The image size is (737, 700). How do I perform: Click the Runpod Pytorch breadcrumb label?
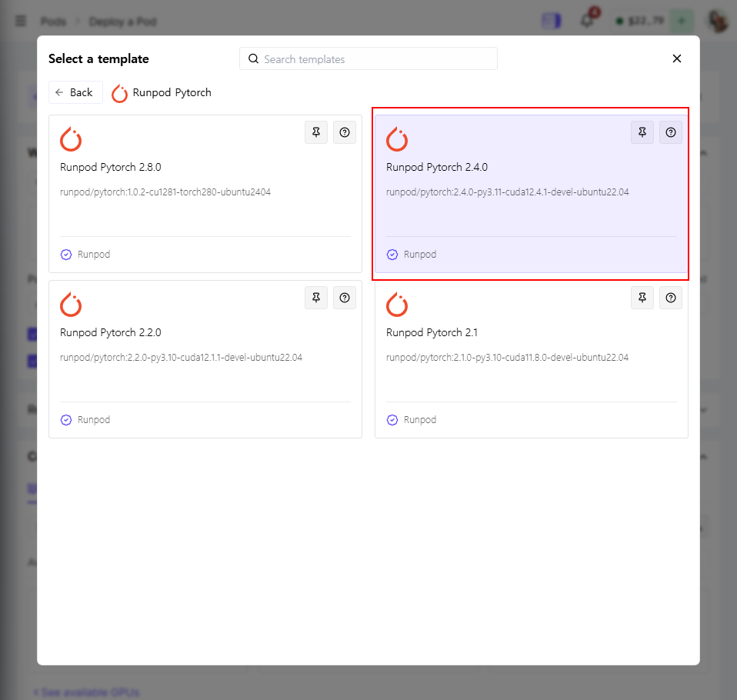[x=172, y=92]
